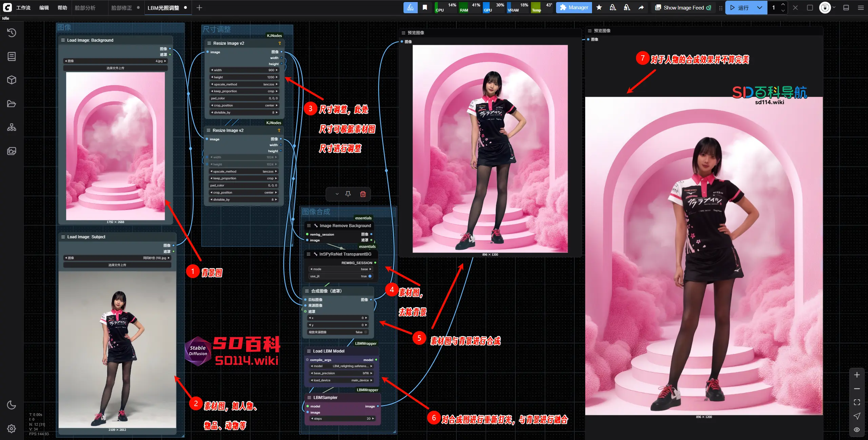Image resolution: width=868 pixels, height=440 pixels.
Task: Click the user avatar icon
Action: coord(825,7)
